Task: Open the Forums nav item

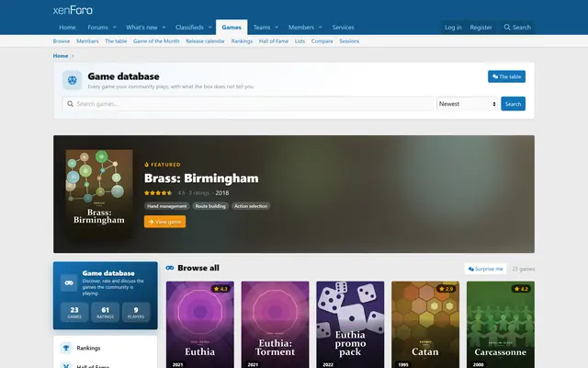Action: pos(97,28)
